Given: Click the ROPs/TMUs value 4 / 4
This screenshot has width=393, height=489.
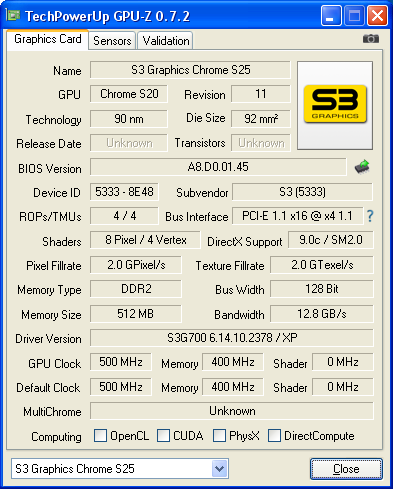Looking at the screenshot, I should pos(124,216).
